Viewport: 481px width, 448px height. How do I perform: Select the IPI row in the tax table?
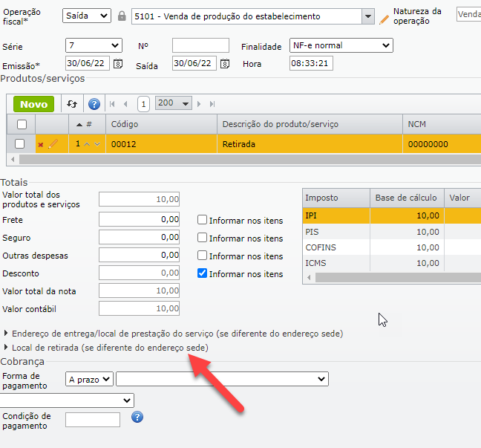pyautogui.click(x=336, y=215)
